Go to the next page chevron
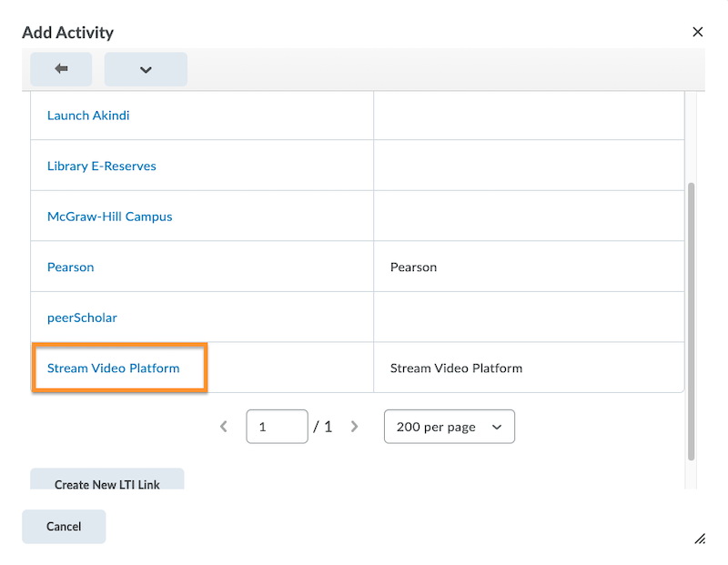 click(355, 426)
